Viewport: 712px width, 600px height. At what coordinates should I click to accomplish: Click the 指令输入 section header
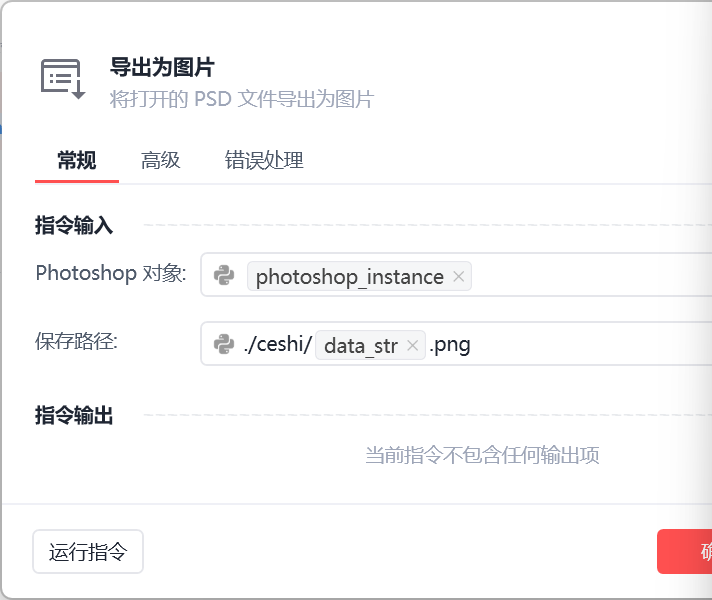pos(74,226)
